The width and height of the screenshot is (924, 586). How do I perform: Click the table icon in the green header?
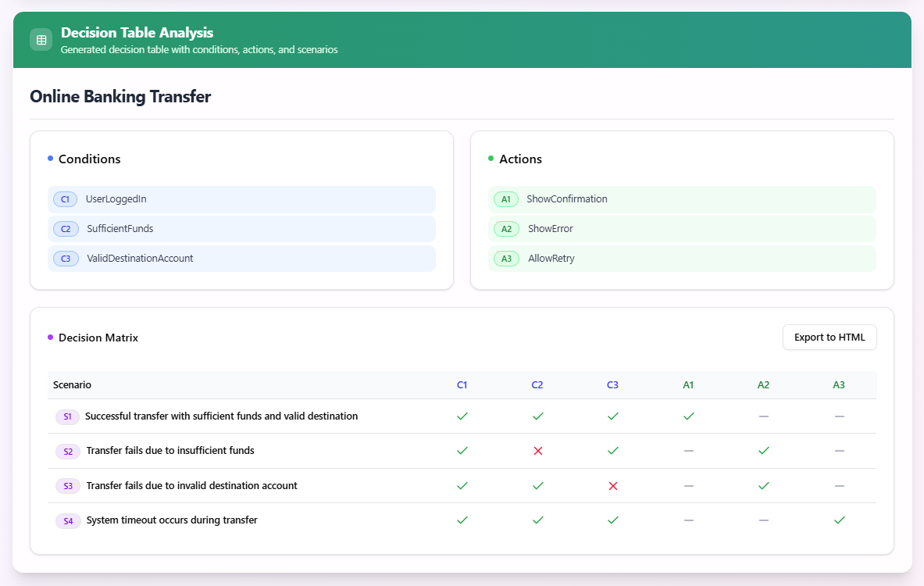pos(41,39)
